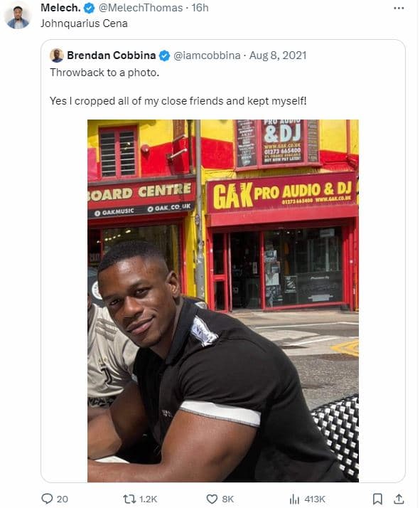420x508 pixels.
Task: Click Melech's blue verified badge
Action: tap(89, 8)
